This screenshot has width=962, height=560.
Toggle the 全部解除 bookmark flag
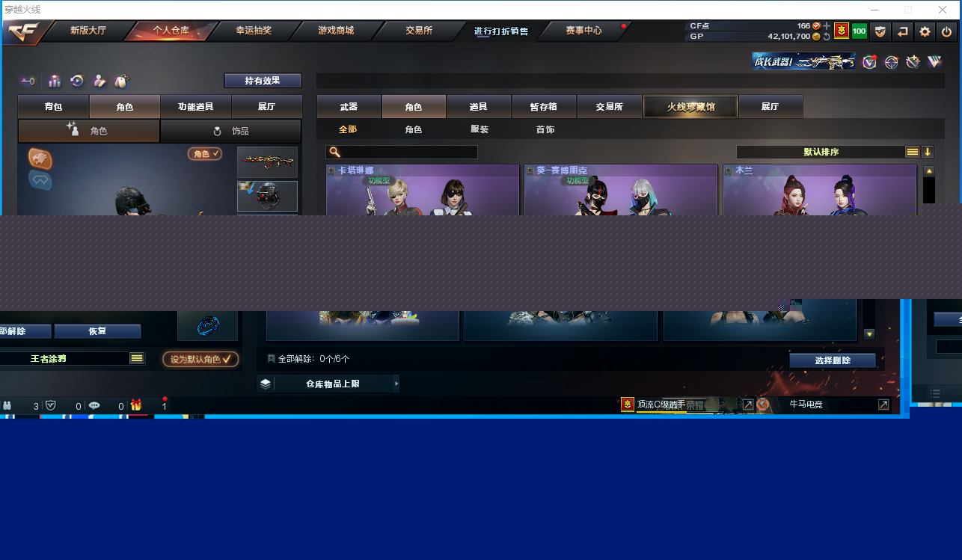[x=271, y=359]
